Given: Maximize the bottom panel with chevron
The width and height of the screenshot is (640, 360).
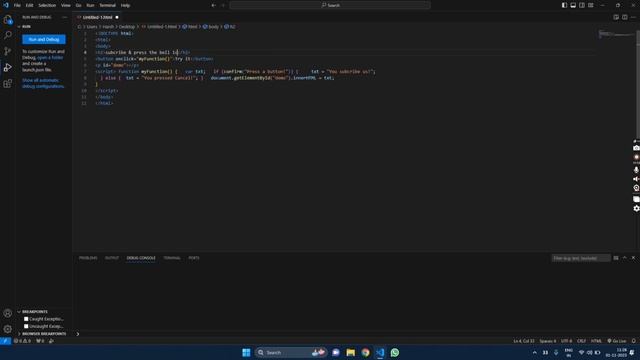Looking at the screenshot, I should (624, 258).
